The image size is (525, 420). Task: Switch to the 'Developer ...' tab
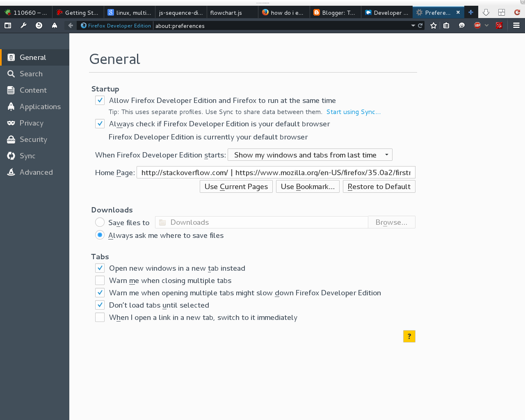tap(387, 12)
